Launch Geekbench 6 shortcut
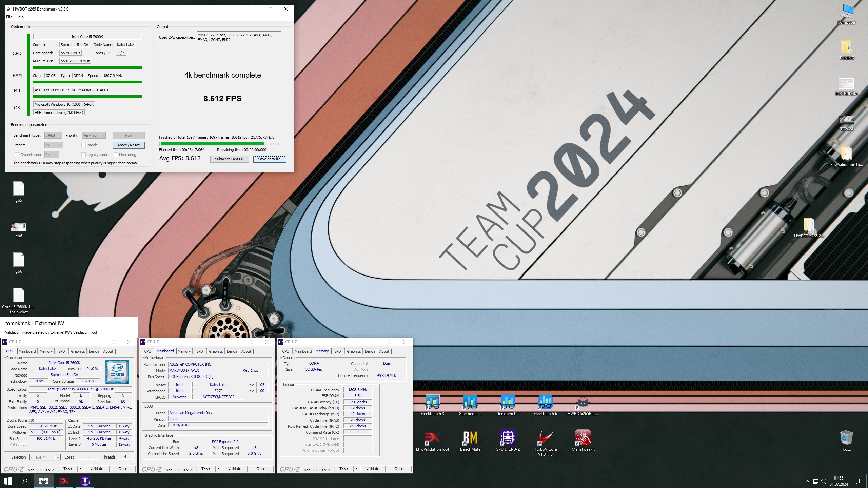 point(546,405)
